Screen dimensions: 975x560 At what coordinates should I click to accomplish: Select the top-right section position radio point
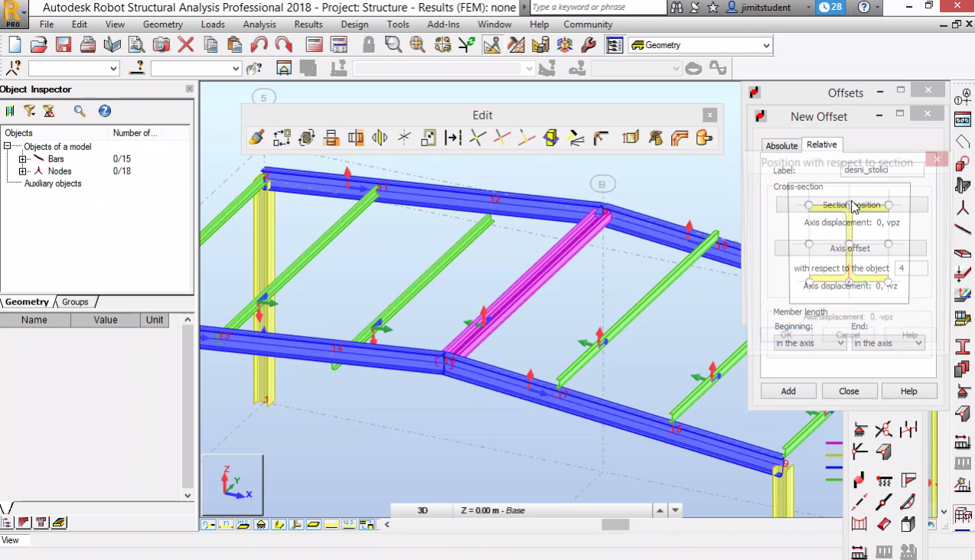point(889,205)
